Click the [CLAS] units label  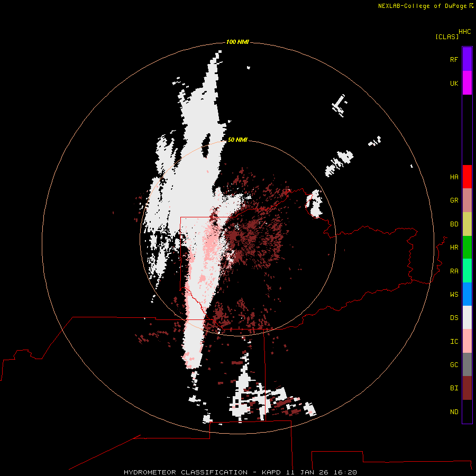tap(447, 37)
